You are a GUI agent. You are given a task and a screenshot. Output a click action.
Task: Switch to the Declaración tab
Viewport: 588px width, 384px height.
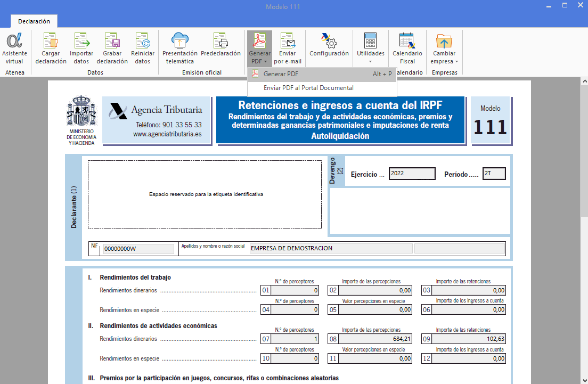click(x=34, y=21)
